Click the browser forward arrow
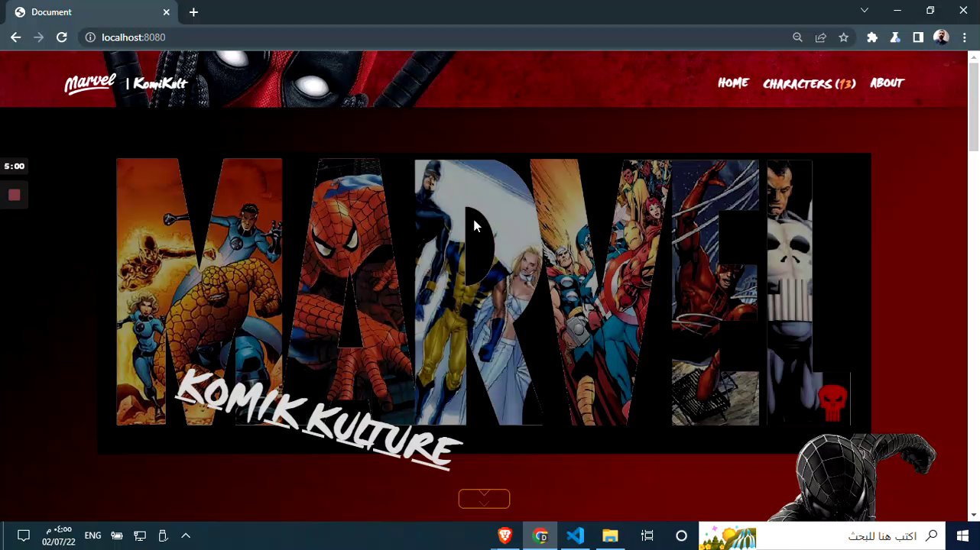The image size is (980, 550). click(38, 37)
